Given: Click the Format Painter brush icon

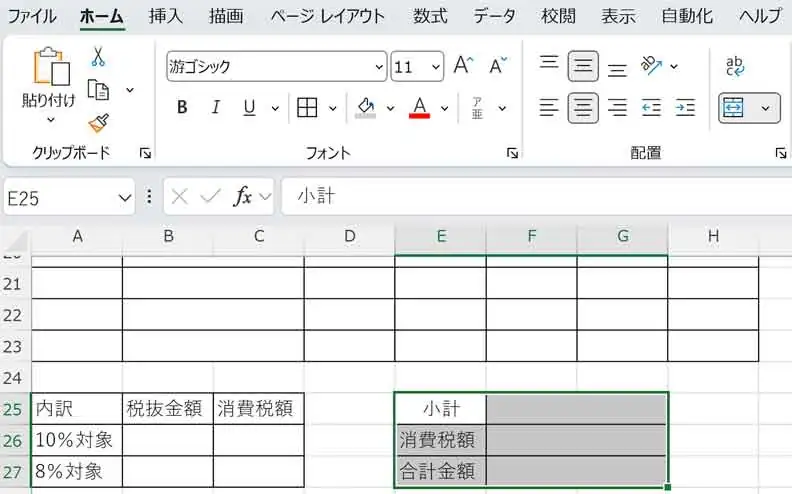Looking at the screenshot, I should (98, 122).
